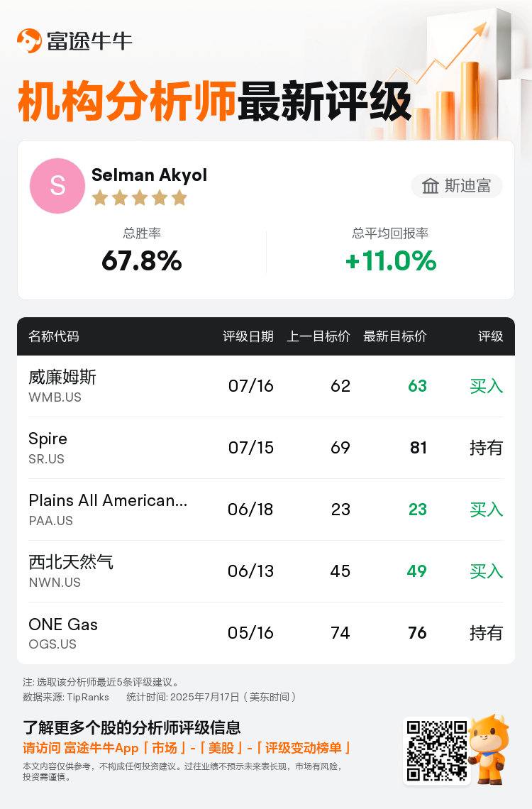Open the QR code image
Image resolution: width=532 pixels, height=809 pixels.
(437, 752)
